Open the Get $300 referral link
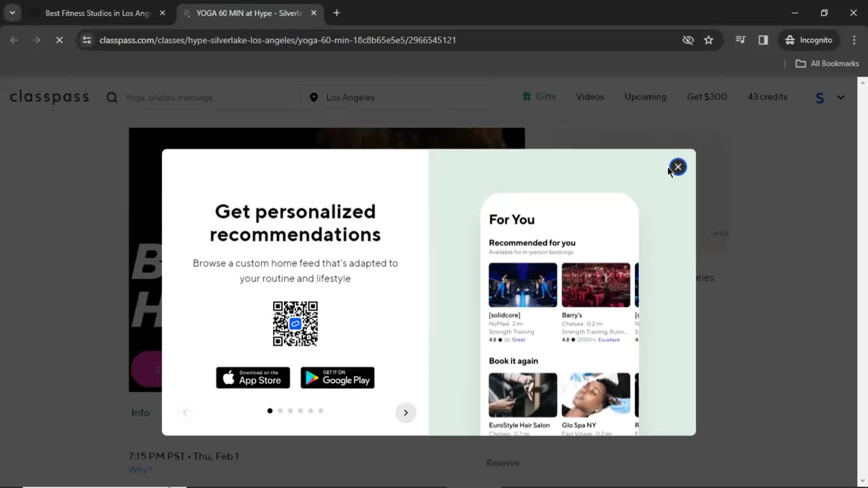Screen dimensions: 868x488 click(707, 97)
